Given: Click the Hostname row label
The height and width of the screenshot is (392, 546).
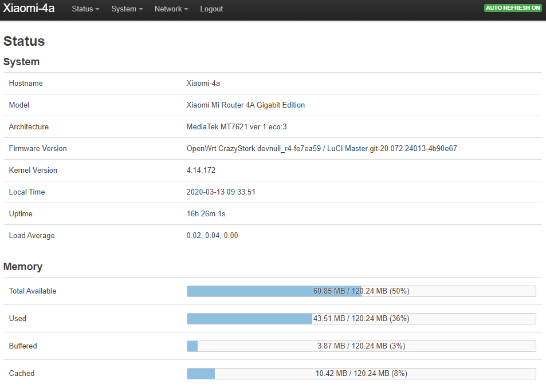Looking at the screenshot, I should (x=26, y=83).
